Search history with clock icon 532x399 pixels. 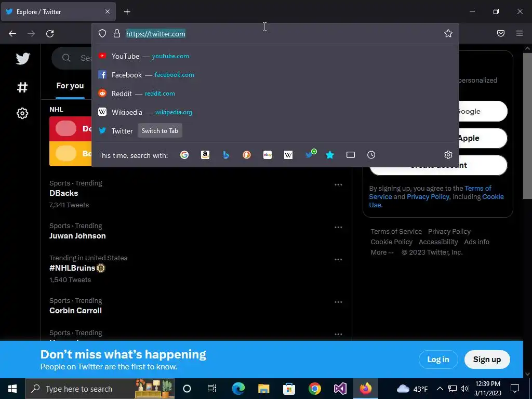(x=371, y=155)
